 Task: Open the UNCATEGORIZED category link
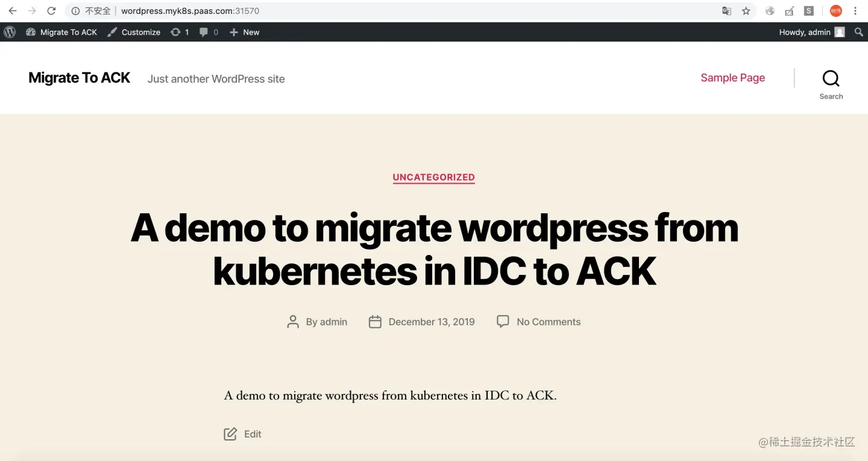[x=434, y=177]
